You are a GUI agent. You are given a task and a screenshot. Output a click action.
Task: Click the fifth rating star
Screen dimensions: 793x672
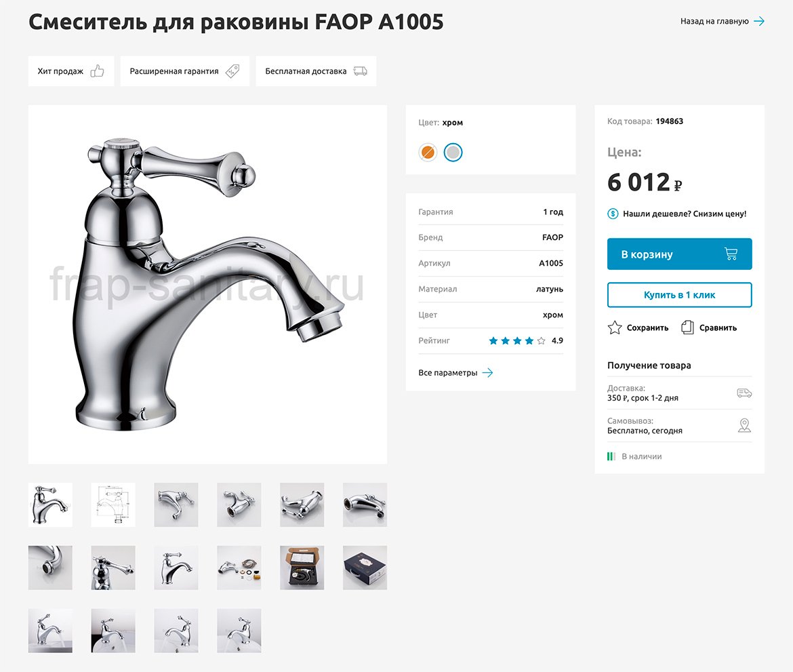[542, 341]
